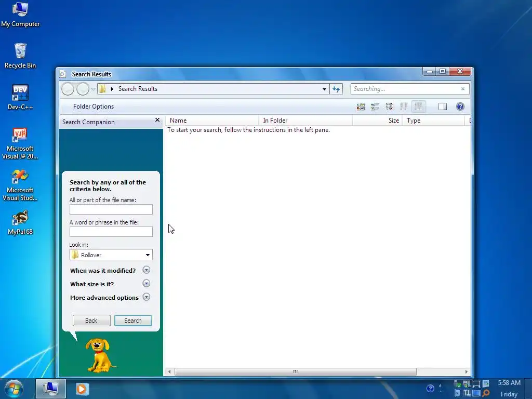Open the Look in Rollover dropdown
Viewport: 532px width, 399px height.
(x=111, y=255)
